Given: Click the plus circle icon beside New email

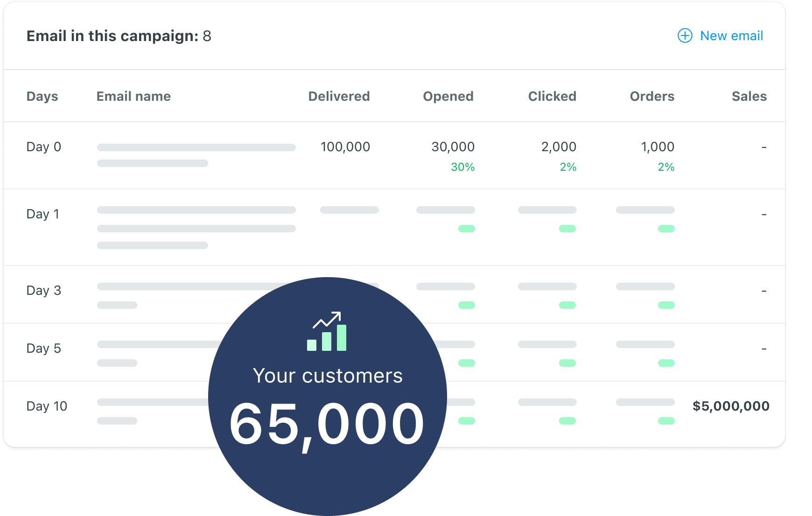Looking at the screenshot, I should pyautogui.click(x=685, y=36).
